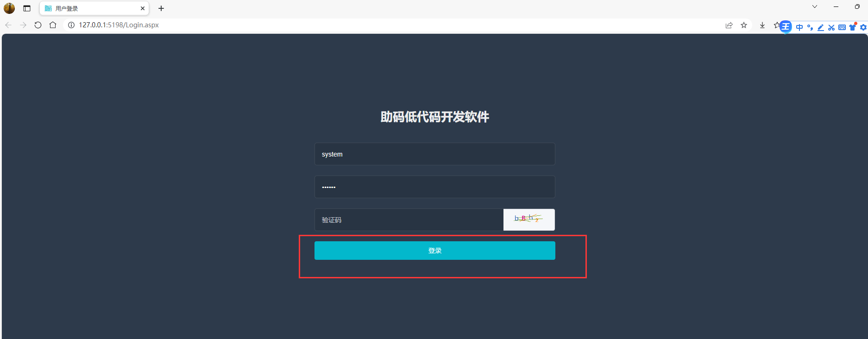
Task: Refresh the captcha image
Action: click(x=528, y=220)
